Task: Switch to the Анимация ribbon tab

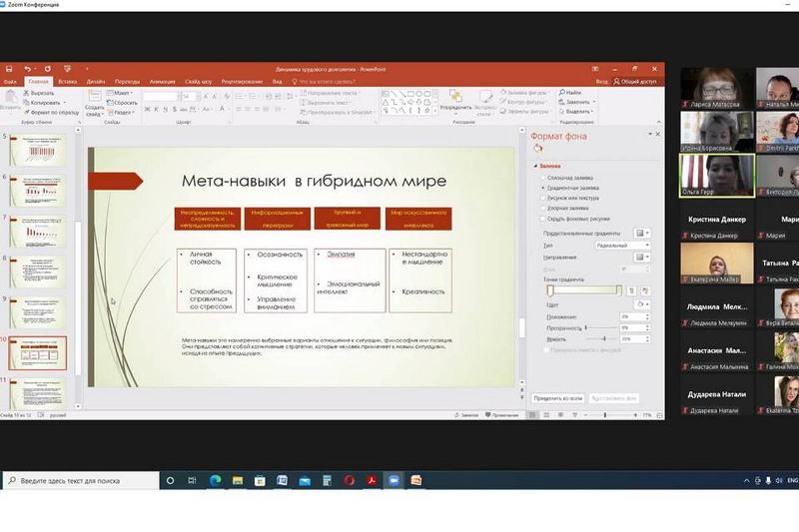Action: point(162,81)
